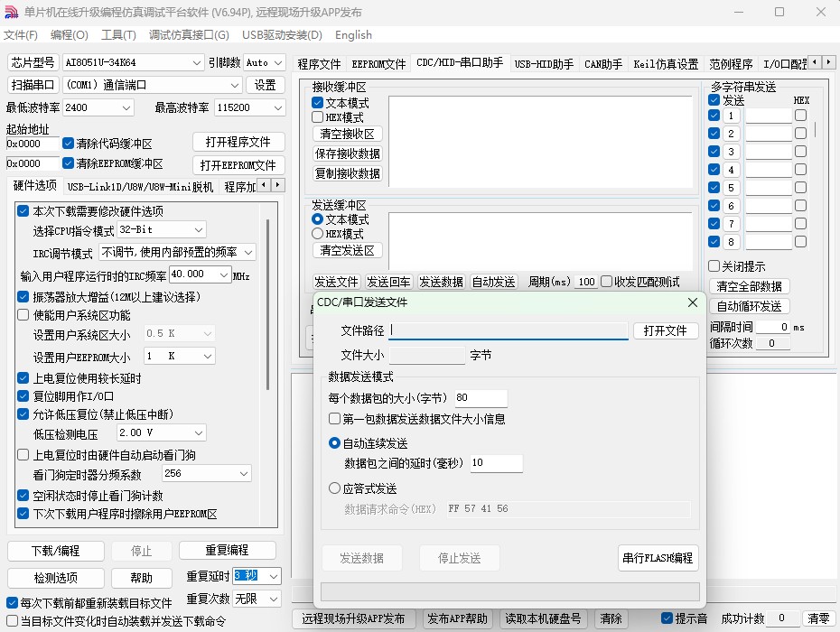
Task: Expand the CPU指令模式 32-Bit dropdown
Action: [x=199, y=229]
